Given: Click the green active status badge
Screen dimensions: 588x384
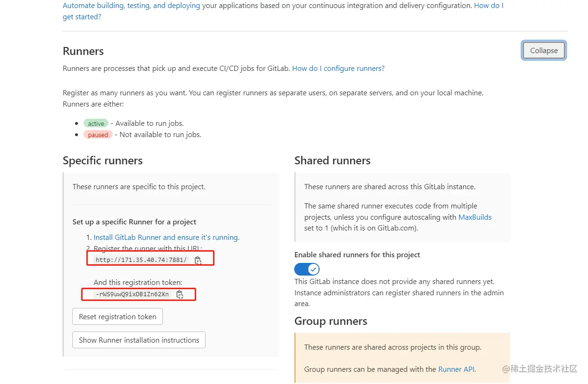Looking at the screenshot, I should tap(96, 123).
